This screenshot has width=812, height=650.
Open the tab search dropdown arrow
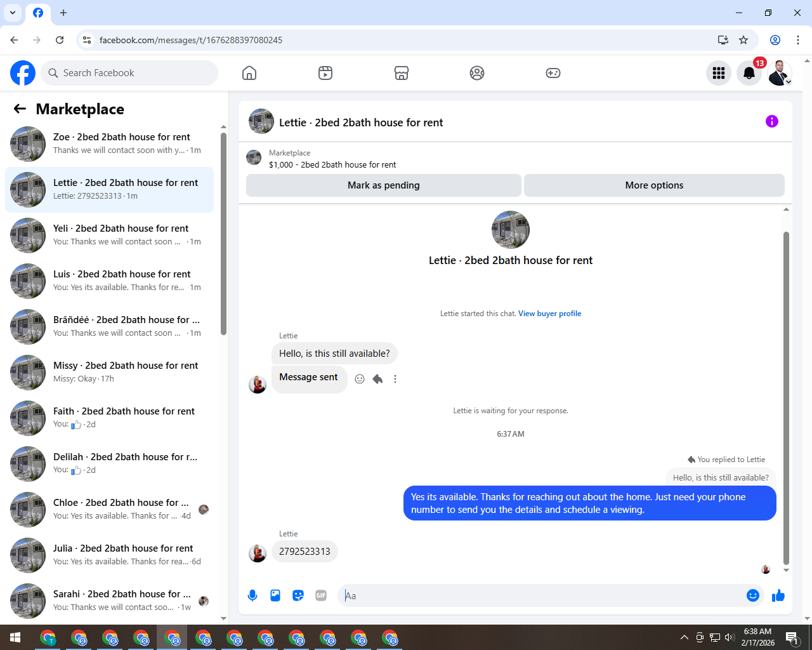[13, 13]
